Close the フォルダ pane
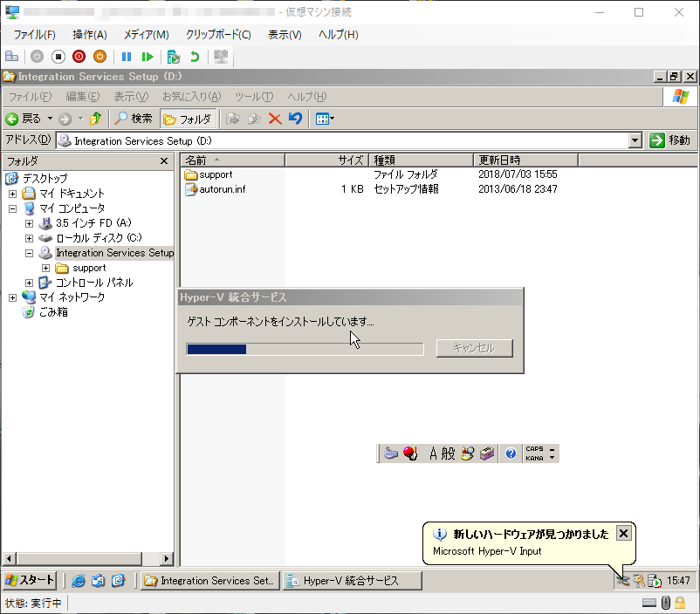The width and height of the screenshot is (700, 614). (x=164, y=161)
